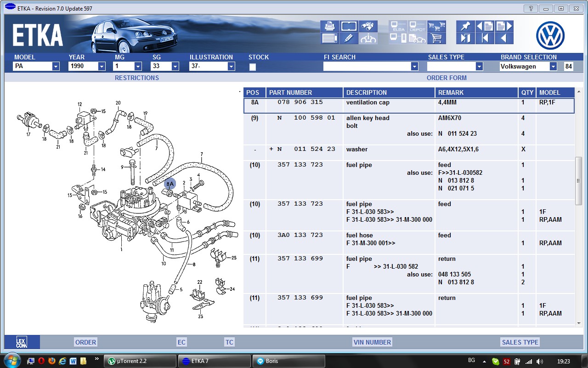
Task: Click the pushpin icon
Action: pyautogui.click(x=465, y=26)
